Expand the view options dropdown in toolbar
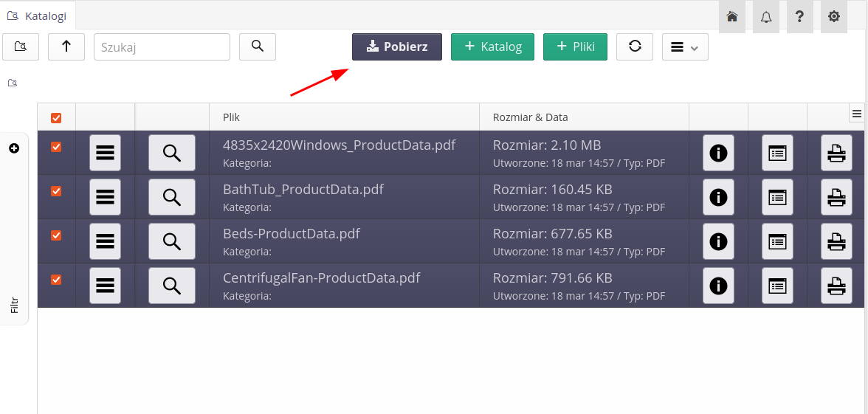 [x=684, y=47]
